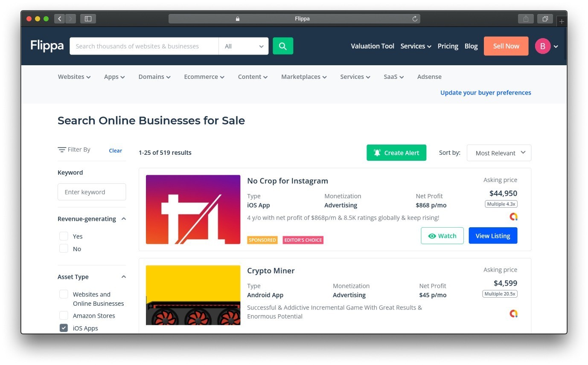Image resolution: width=588 pixels, height=365 pixels.
Task: Click the Sell Now button
Action: (x=506, y=46)
